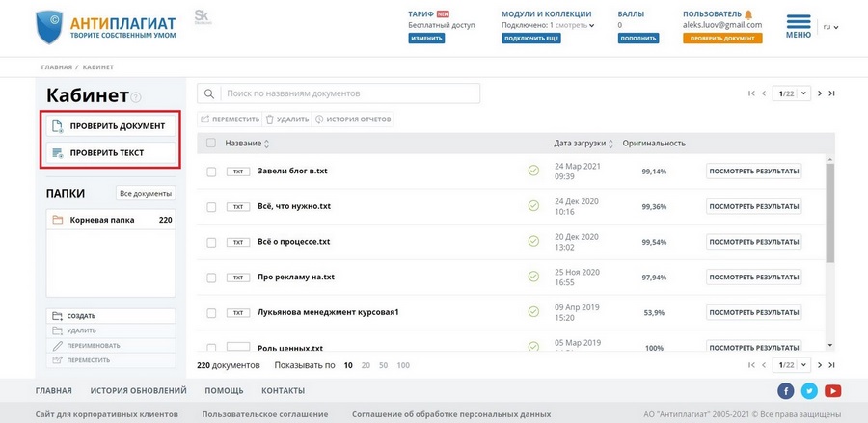Open the top 1/22 page dropdown
Image resolution: width=868 pixels, height=423 pixels.
[792, 93]
